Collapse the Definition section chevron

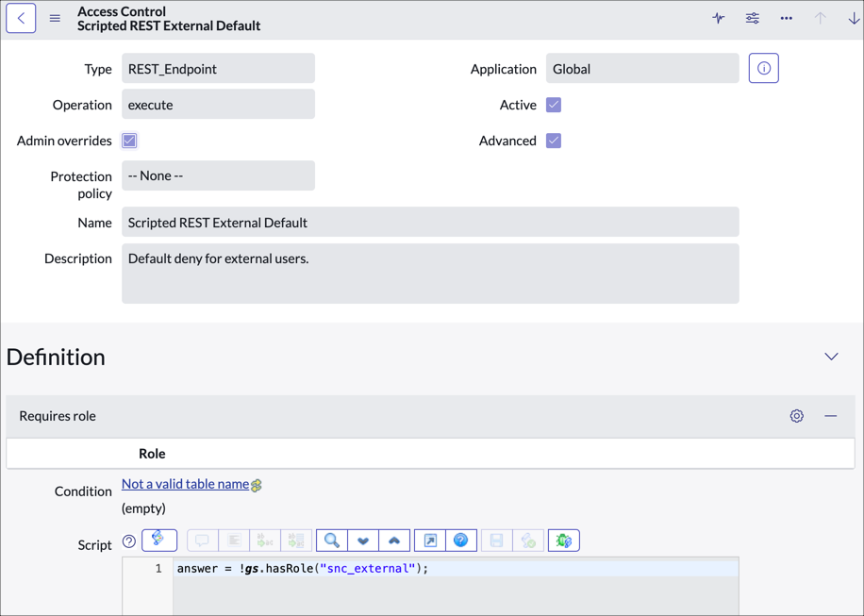point(831,357)
